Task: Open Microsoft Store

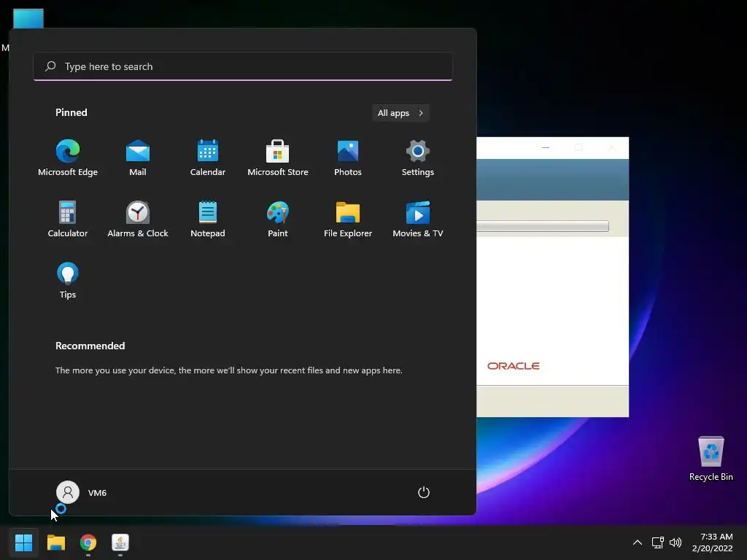Action: (x=278, y=158)
